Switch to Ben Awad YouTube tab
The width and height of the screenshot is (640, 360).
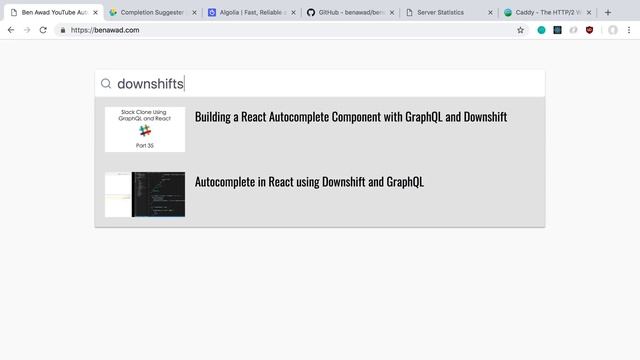[53, 13]
